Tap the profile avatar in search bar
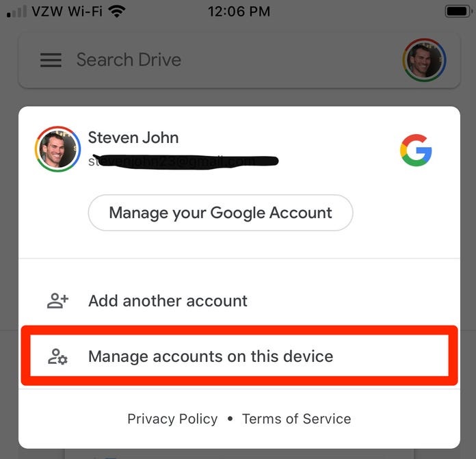Viewport: 476px width, 459px height. [424, 60]
